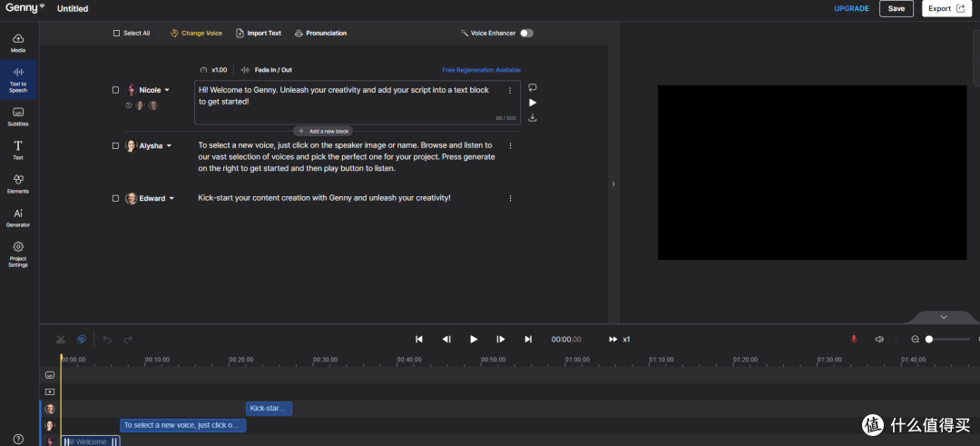Viewport: 980px width, 446px height.
Task: Click Nicole's welcome script text box
Action: [x=358, y=102]
